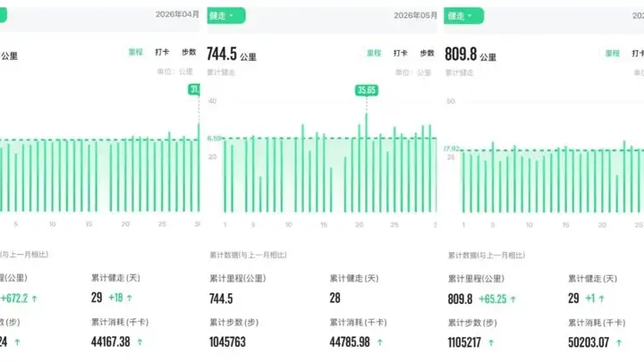Select the 里程 tab in the 2026年05月 panel
This screenshot has width=644, height=362.
pos(374,53)
